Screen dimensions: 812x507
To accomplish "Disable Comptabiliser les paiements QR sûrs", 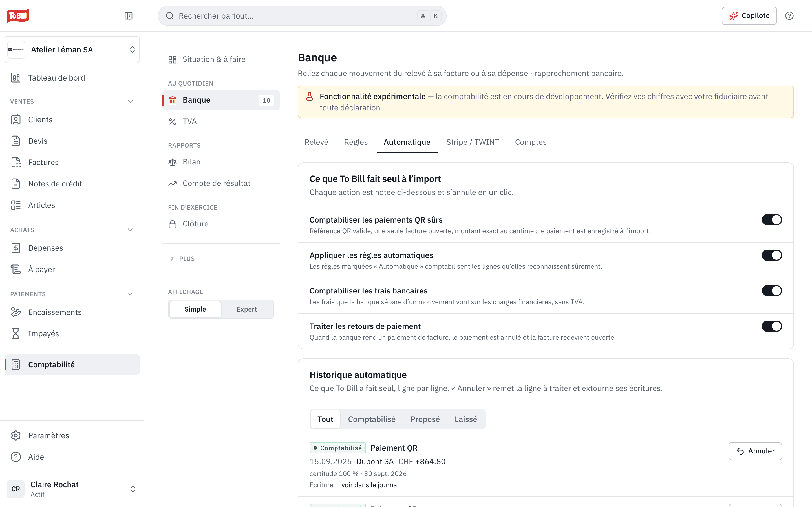I will [x=772, y=220].
